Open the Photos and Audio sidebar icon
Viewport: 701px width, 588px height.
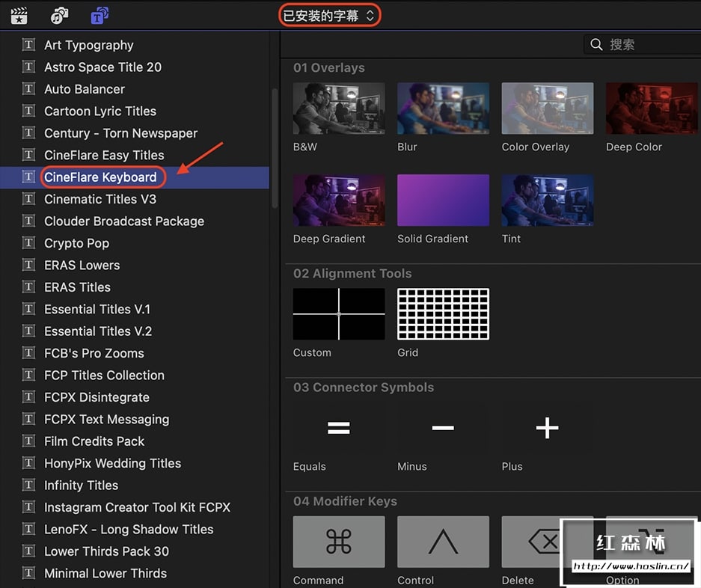pos(59,15)
